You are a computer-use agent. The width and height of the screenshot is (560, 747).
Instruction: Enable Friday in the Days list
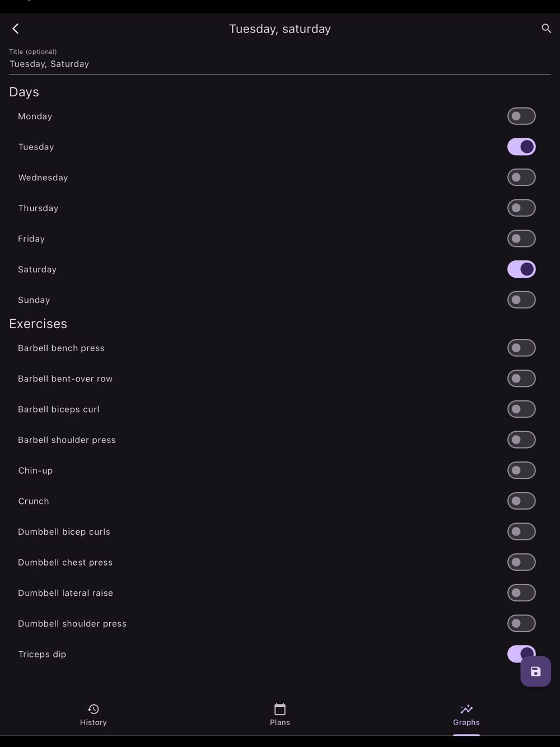point(521,239)
